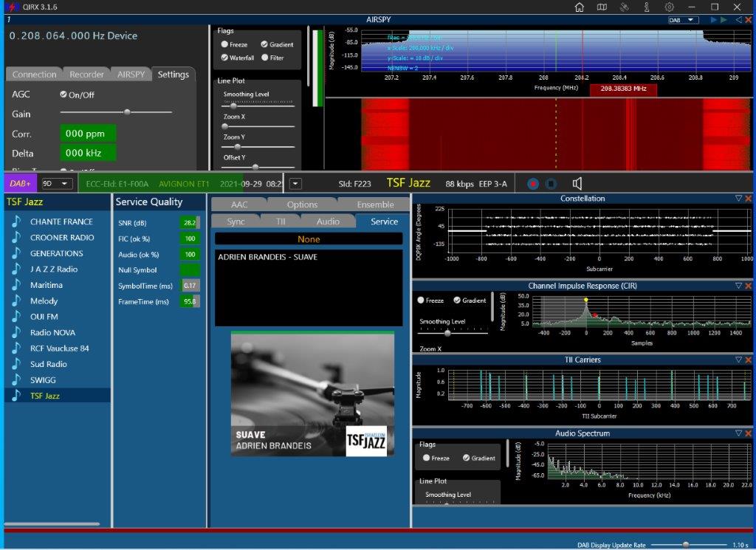This screenshot has width=756, height=550.
Task: Open the settings gear in title bar
Action: (x=669, y=7)
